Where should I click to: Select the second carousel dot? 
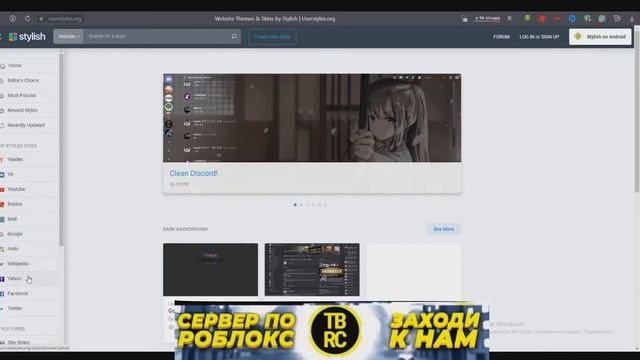tap(301, 204)
